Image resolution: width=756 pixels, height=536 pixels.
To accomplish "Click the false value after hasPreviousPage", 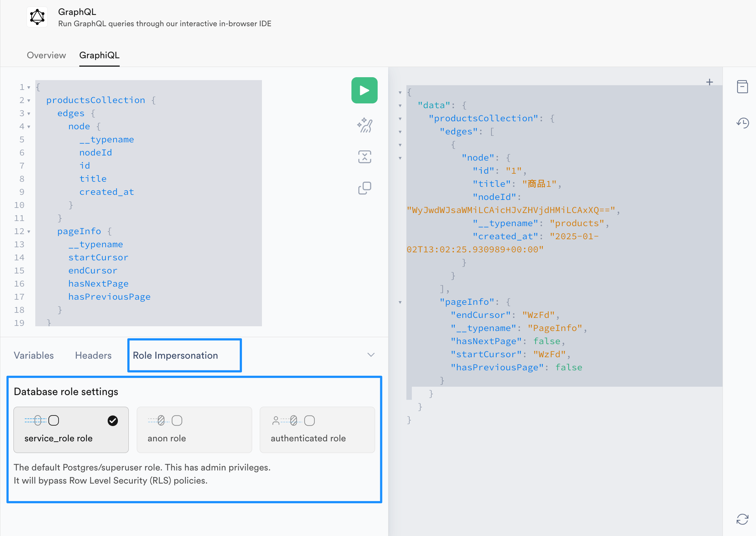I will coord(569,367).
